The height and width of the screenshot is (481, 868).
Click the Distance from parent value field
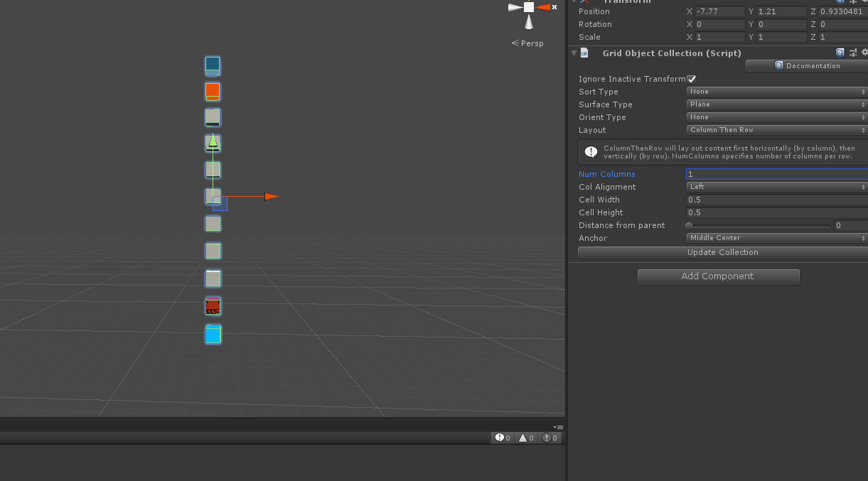click(851, 225)
